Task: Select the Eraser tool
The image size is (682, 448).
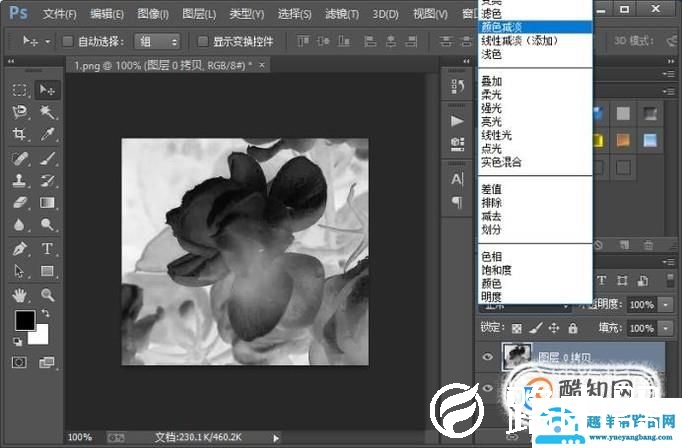Action: pos(20,203)
